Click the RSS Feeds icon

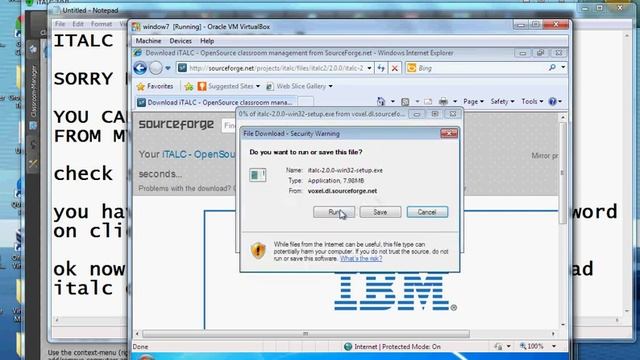coord(405,101)
